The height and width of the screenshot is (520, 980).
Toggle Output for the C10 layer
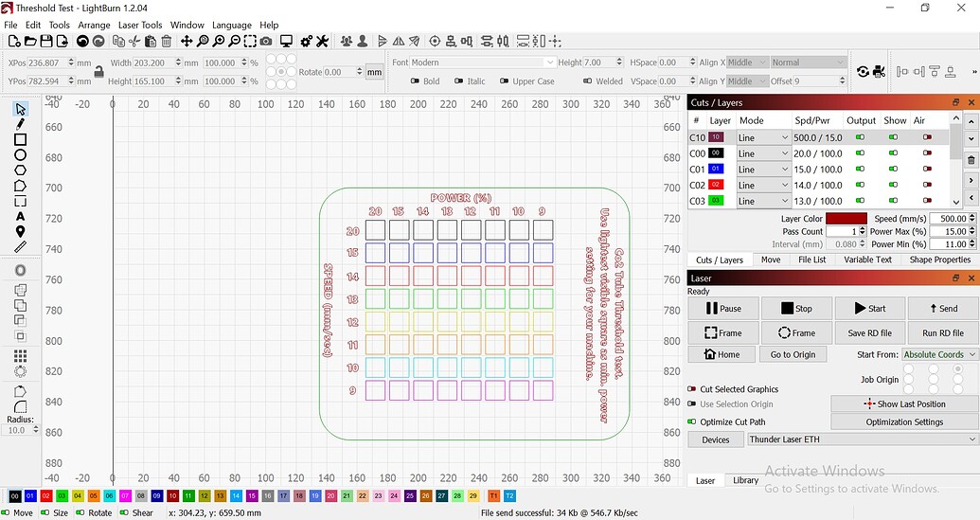(x=860, y=137)
